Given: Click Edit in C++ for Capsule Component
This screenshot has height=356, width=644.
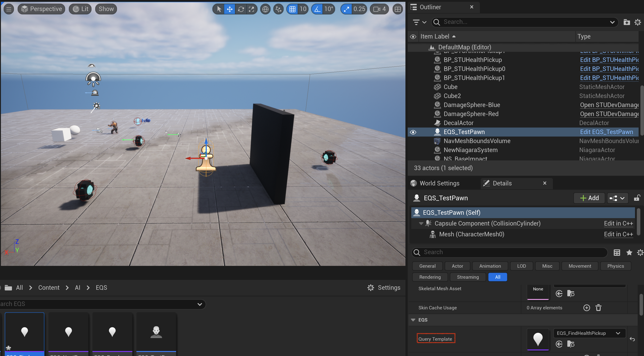Looking at the screenshot, I should [618, 223].
